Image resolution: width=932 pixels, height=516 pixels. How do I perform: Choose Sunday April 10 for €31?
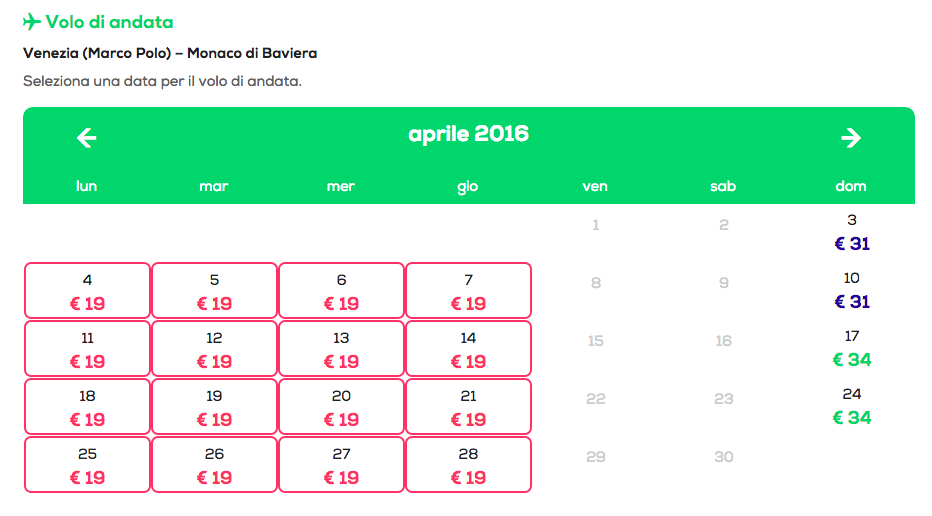click(851, 291)
